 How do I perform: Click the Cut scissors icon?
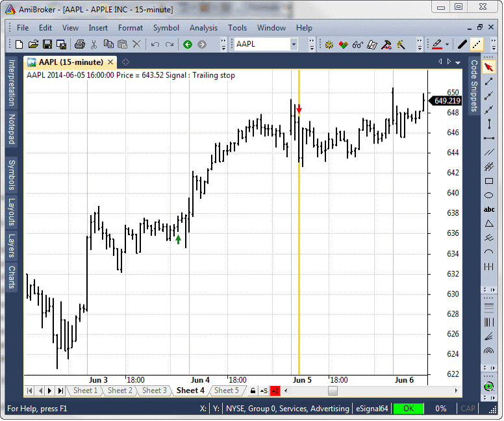click(94, 44)
